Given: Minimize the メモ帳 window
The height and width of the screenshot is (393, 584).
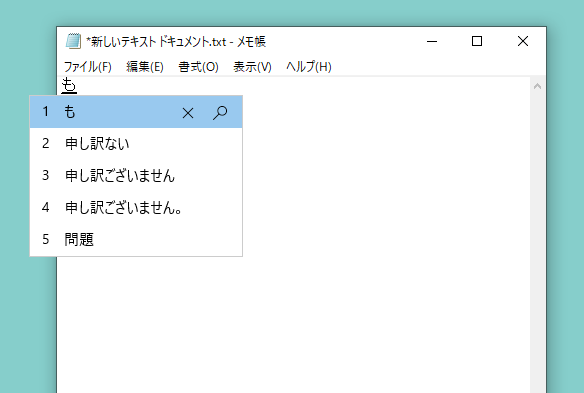Looking at the screenshot, I should pos(432,41).
